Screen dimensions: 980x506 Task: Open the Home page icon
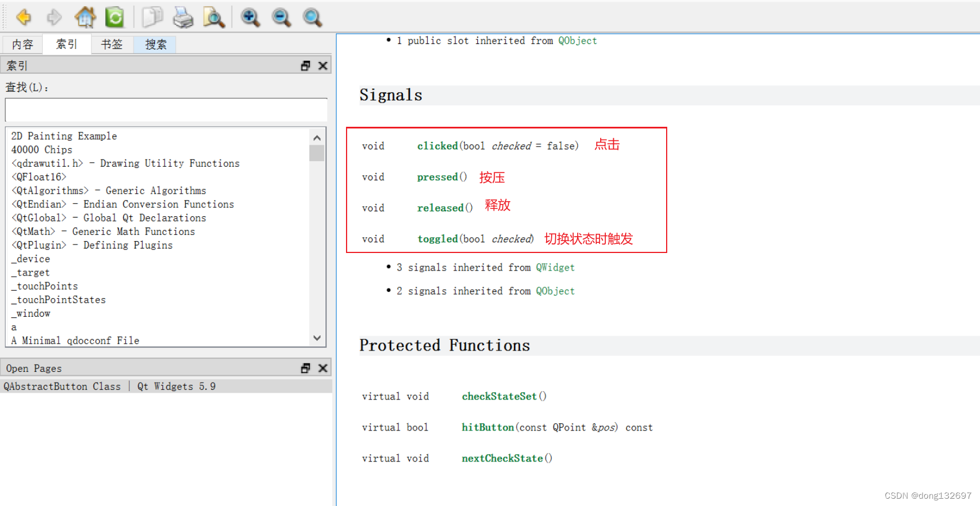(85, 17)
